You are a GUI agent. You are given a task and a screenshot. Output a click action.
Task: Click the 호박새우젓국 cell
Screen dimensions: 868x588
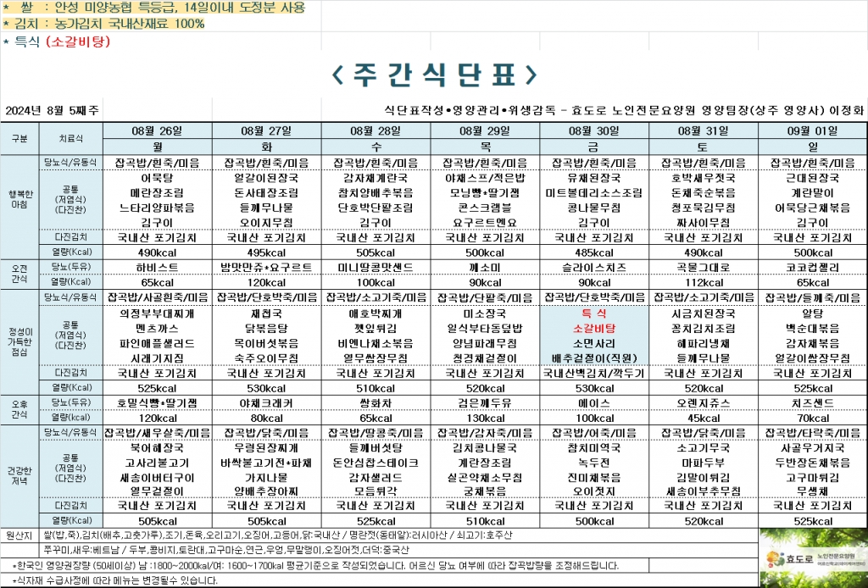point(704,178)
